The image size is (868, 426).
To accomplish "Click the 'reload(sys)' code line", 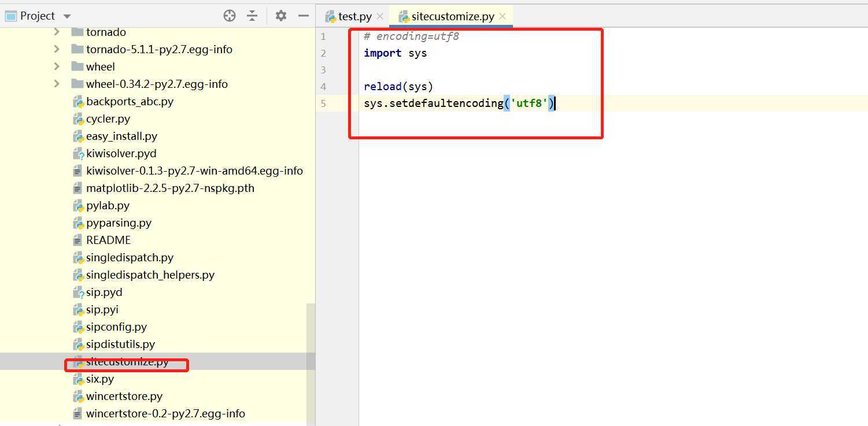I will click(x=398, y=86).
